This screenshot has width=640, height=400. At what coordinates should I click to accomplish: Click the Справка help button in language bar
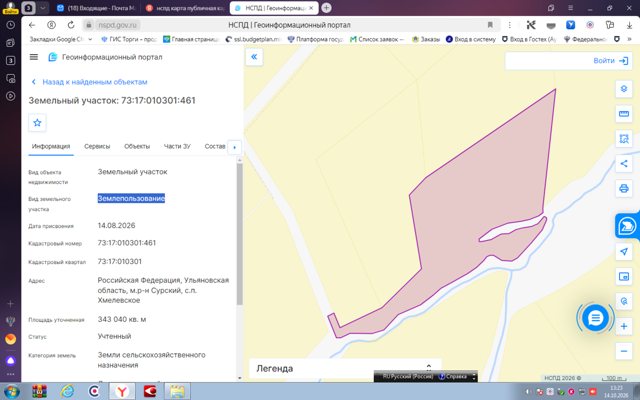coord(453,376)
